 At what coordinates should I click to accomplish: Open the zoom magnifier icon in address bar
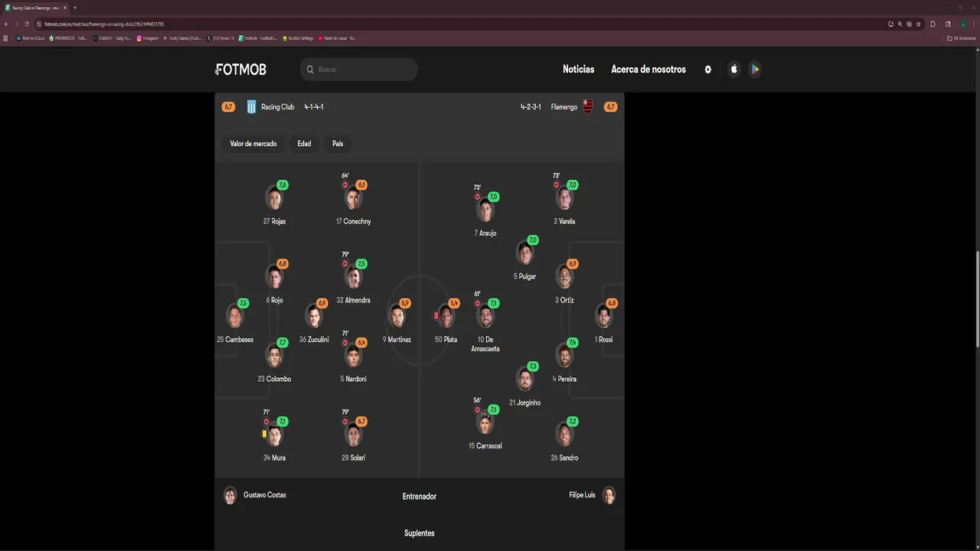pos(900,24)
